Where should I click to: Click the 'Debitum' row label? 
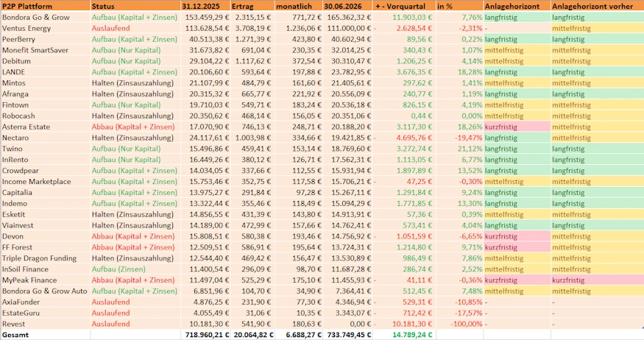(x=45, y=61)
